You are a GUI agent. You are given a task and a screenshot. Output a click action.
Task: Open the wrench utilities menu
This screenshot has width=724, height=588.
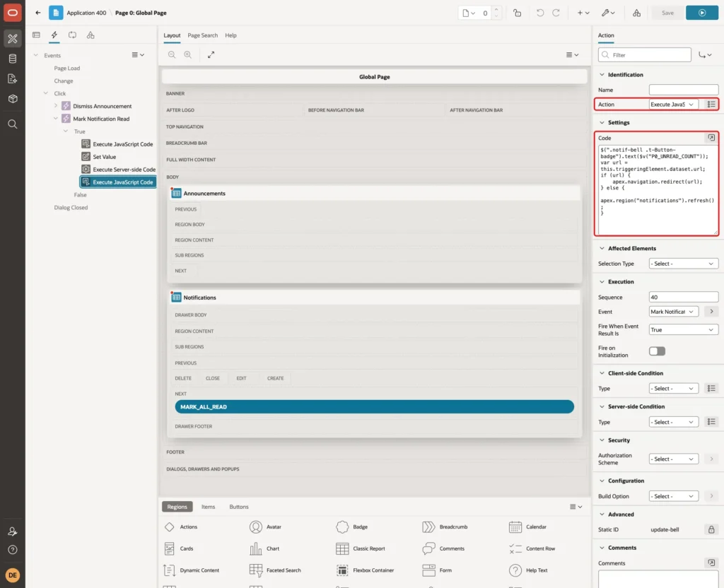[608, 13]
